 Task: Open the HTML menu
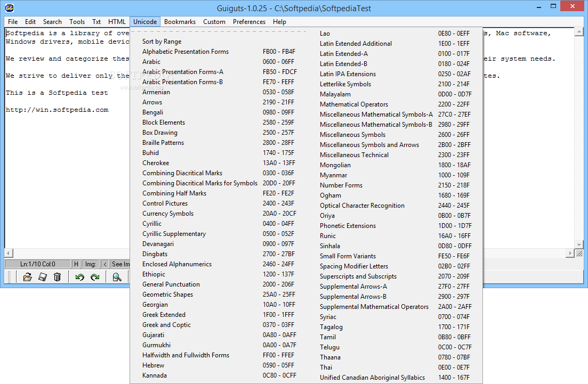tap(117, 22)
